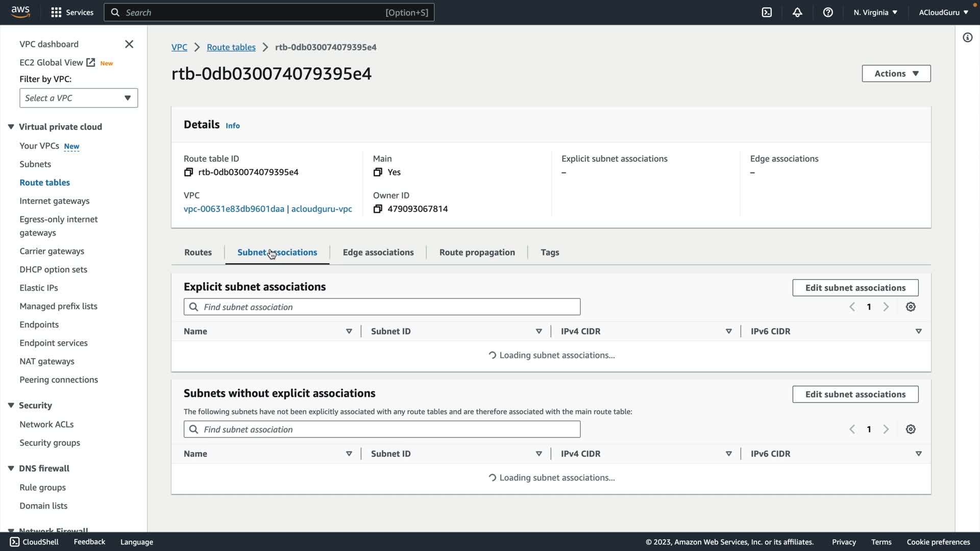This screenshot has width=980, height=551.
Task: Sort explicit associations by Subnet ID
Action: [x=538, y=332]
